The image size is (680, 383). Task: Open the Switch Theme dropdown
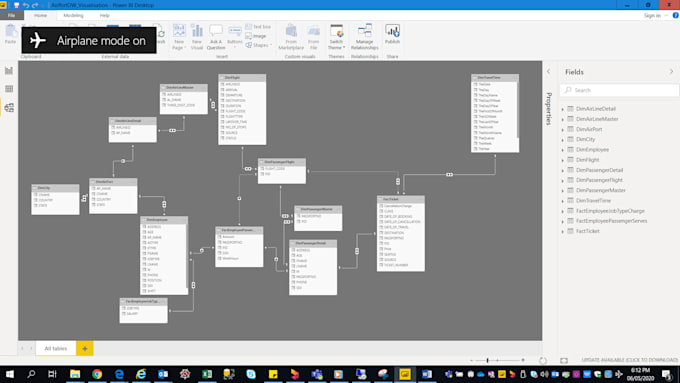click(x=336, y=37)
